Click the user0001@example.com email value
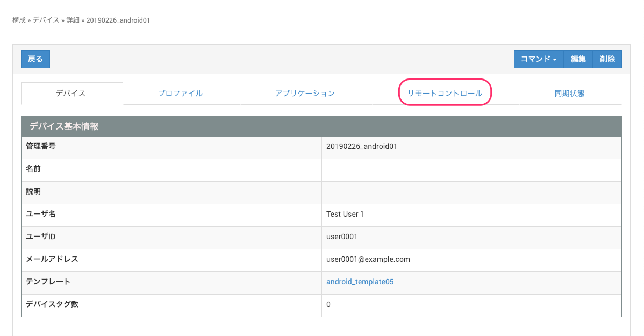The height and width of the screenshot is (336, 644). (x=368, y=259)
